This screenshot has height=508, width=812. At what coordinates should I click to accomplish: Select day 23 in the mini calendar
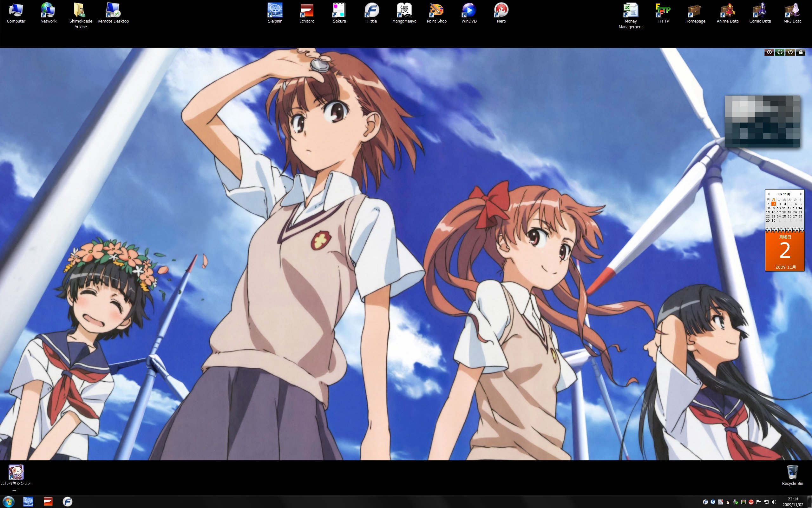(x=773, y=217)
